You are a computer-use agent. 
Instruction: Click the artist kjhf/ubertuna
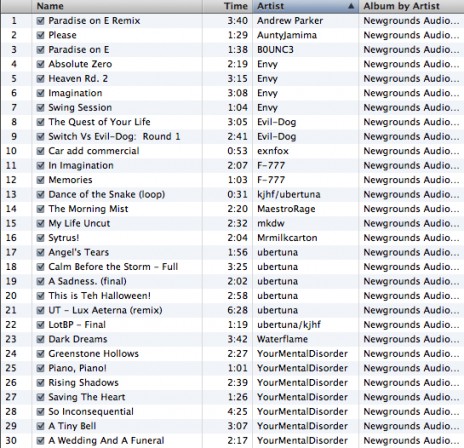point(289,194)
